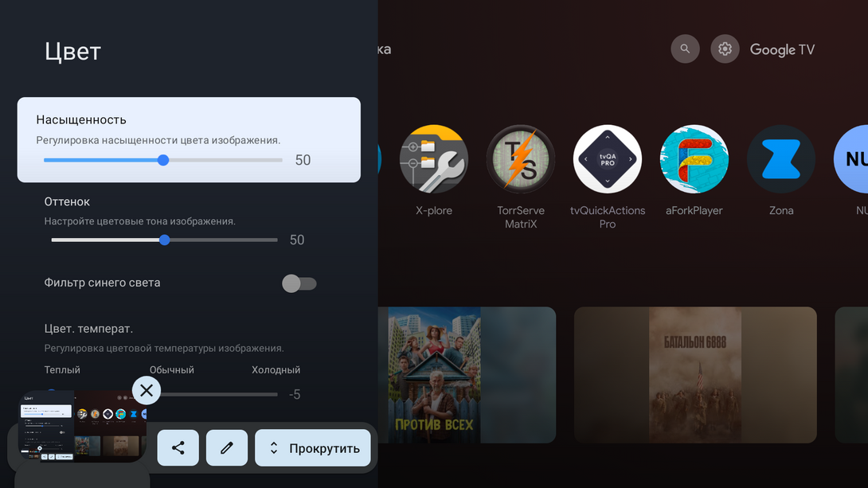Set the Цвет. температ. slider track
The width and height of the screenshot is (868, 488).
pos(215,394)
